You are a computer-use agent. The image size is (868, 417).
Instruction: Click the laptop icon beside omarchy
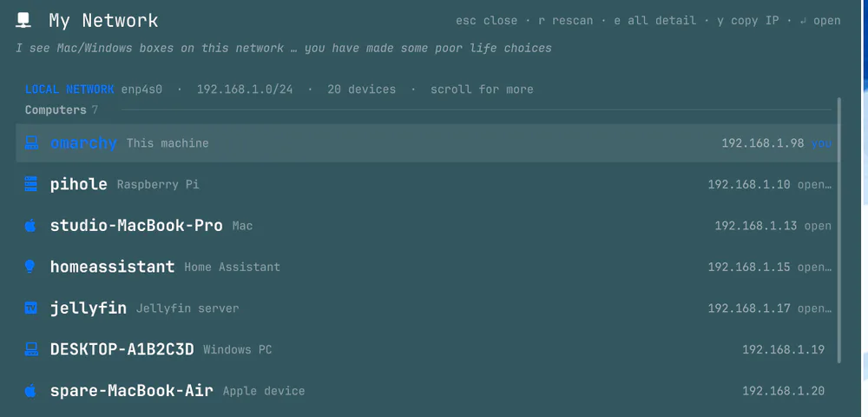tap(31, 142)
